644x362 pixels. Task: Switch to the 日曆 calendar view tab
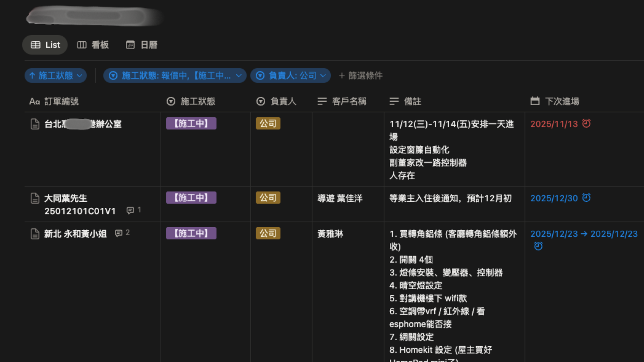coord(142,45)
